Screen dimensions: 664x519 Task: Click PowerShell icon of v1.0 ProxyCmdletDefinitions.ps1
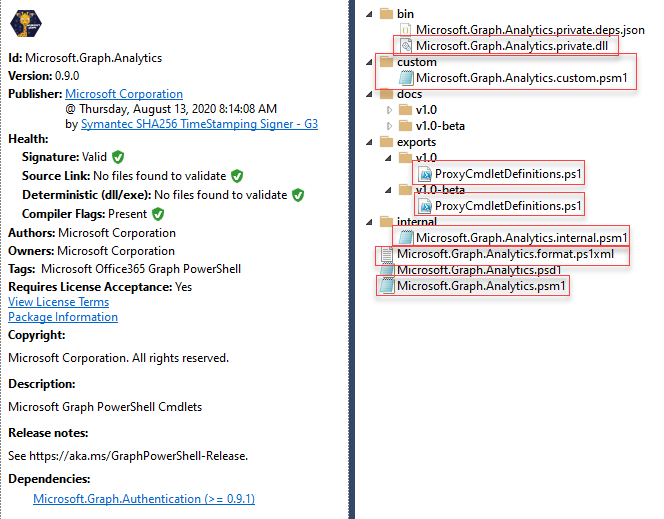tap(425, 174)
